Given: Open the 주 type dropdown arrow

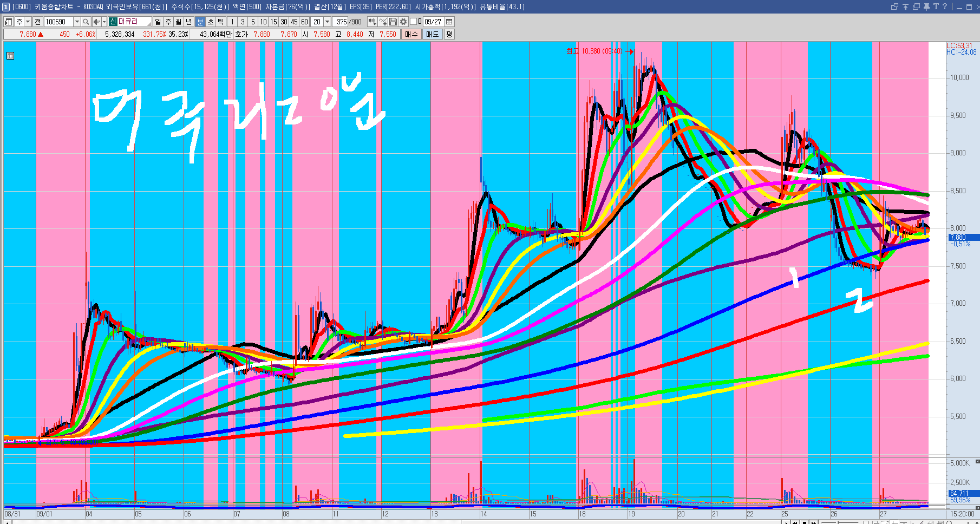Looking at the screenshot, I should [x=28, y=22].
